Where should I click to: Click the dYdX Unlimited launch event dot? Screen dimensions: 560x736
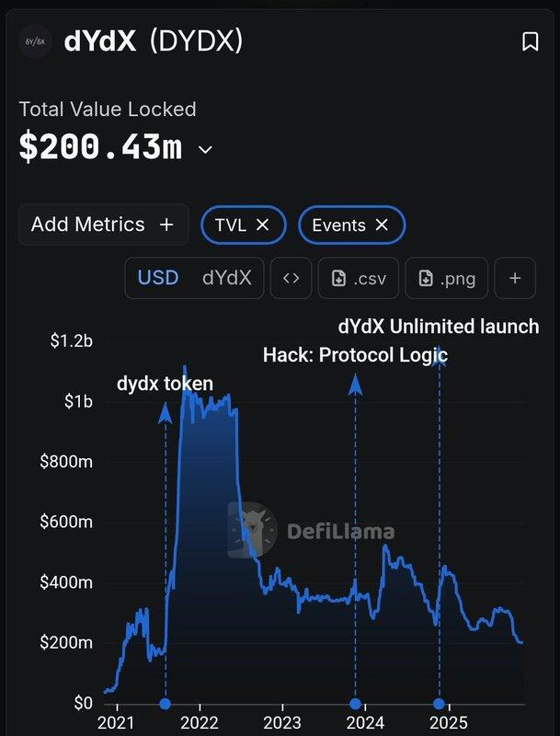[439, 704]
